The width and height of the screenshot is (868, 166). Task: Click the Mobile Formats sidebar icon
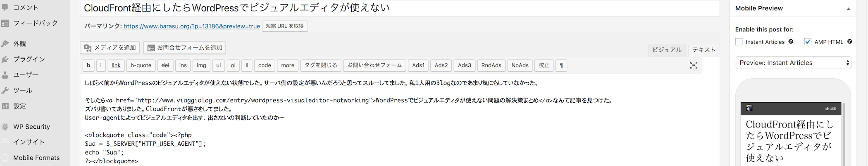click(5, 158)
